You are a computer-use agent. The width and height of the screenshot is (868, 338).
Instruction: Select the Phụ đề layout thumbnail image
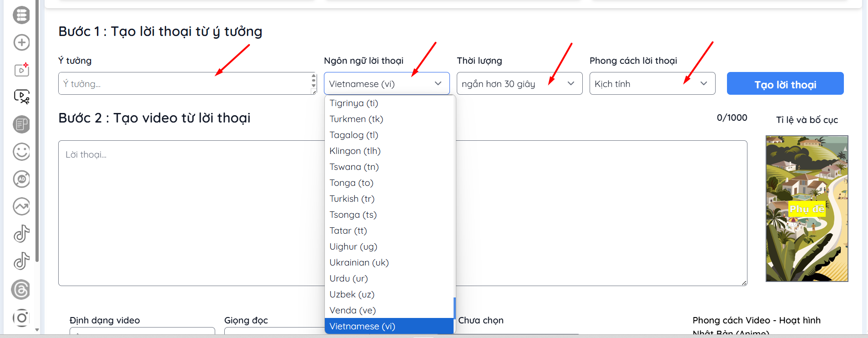[807, 209]
